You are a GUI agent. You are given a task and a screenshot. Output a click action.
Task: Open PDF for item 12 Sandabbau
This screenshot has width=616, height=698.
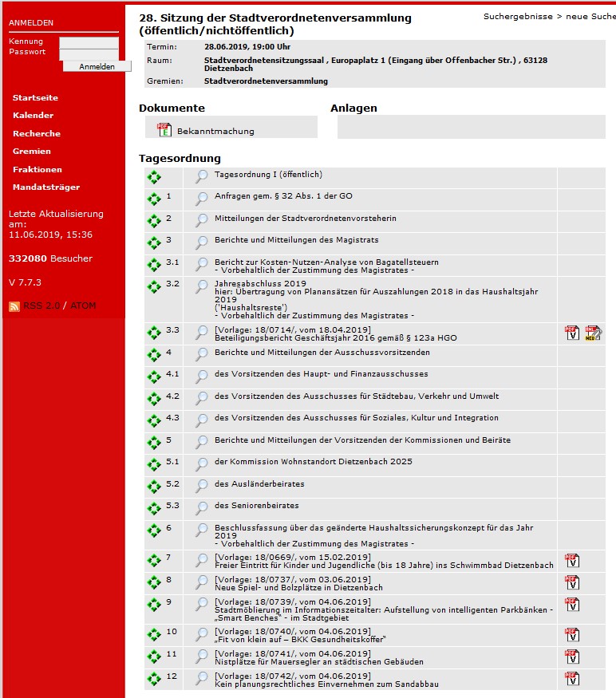(571, 679)
